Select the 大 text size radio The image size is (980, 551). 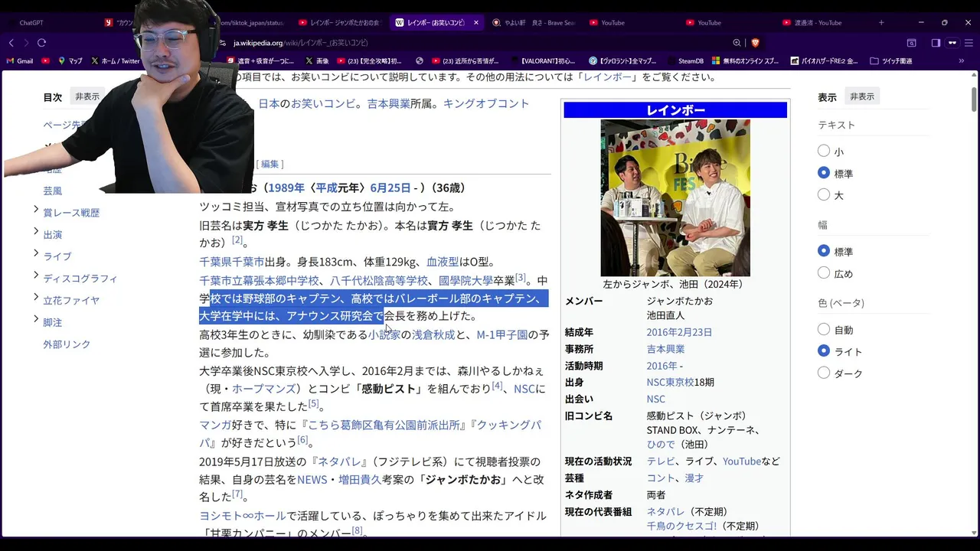pyautogui.click(x=824, y=194)
